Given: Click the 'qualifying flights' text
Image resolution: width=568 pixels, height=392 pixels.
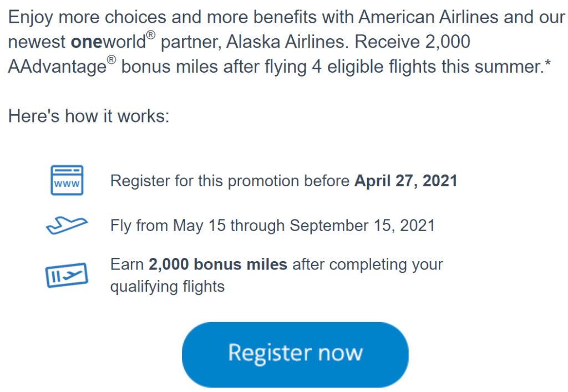Looking at the screenshot, I should (168, 287).
